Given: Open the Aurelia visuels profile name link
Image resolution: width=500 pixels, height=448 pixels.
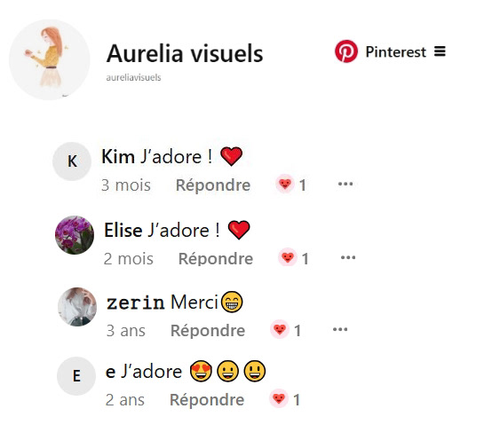Looking at the screenshot, I should [185, 53].
